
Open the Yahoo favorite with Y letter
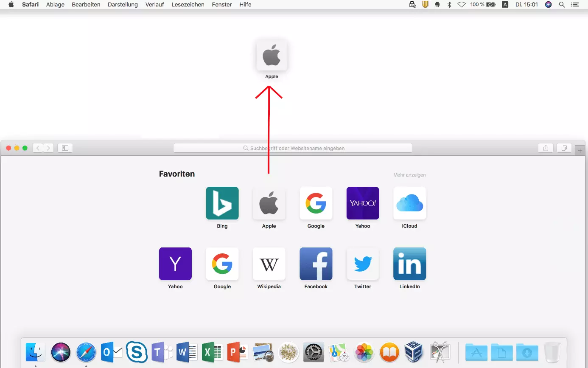tap(175, 264)
